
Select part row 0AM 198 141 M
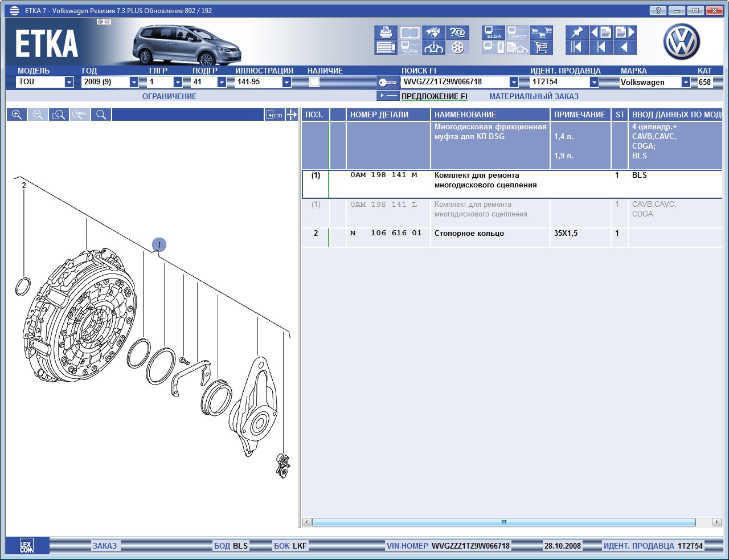point(512,184)
